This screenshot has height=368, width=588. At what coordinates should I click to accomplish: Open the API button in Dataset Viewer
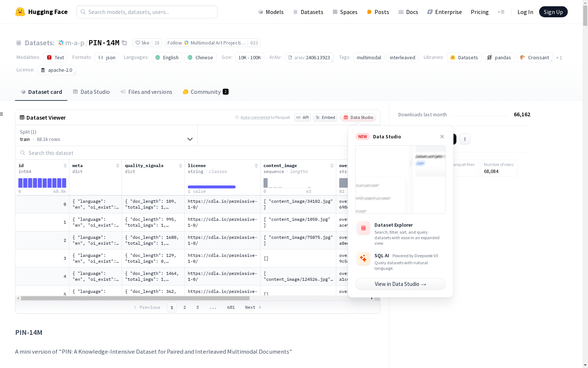302,117
